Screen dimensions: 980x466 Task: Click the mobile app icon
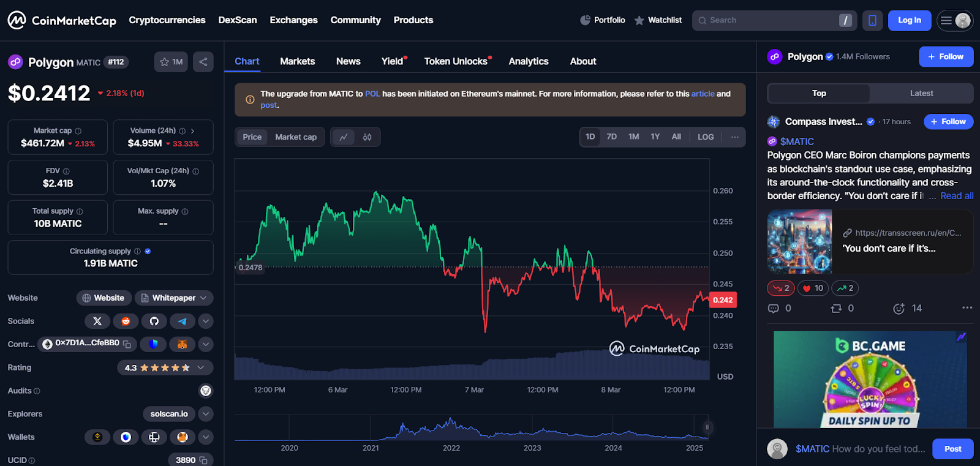pyautogui.click(x=872, y=20)
